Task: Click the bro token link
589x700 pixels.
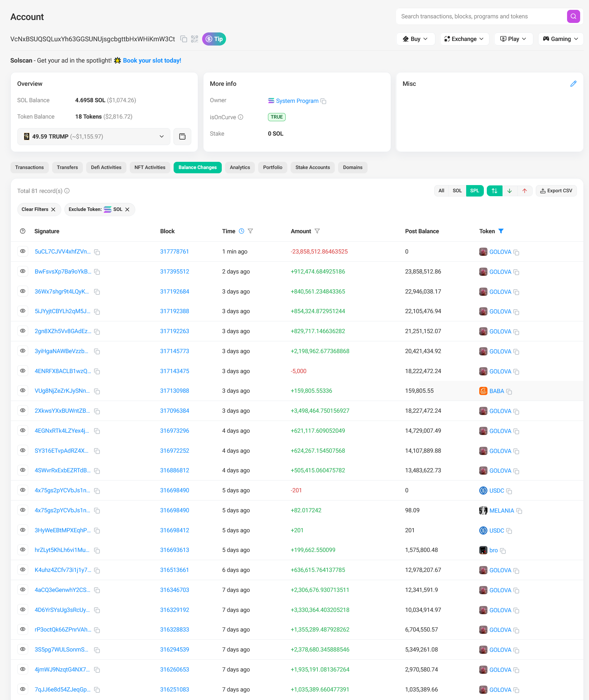Action: pyautogui.click(x=493, y=550)
